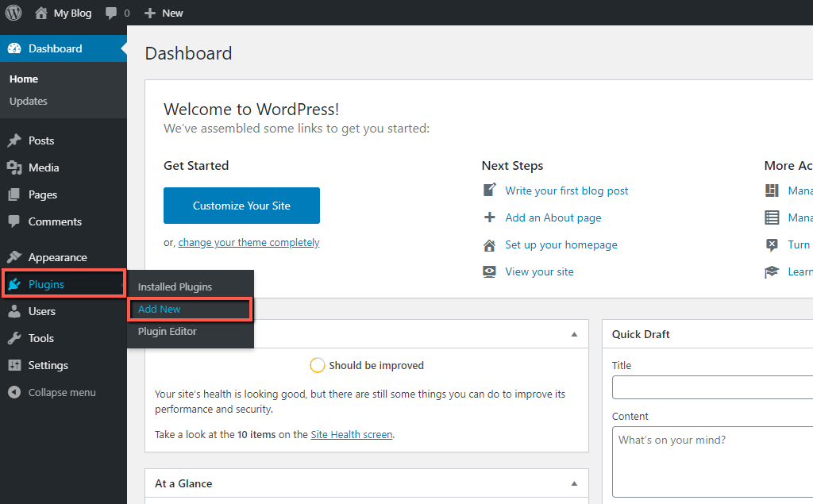The image size is (813, 504).
Task: Open the Settings menu label
Action: (48, 365)
